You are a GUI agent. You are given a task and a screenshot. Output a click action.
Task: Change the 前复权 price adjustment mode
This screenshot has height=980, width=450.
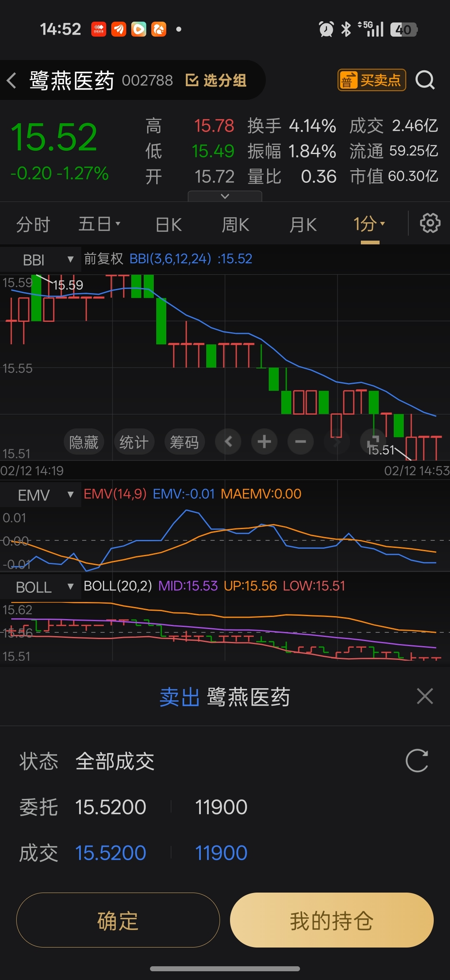click(x=104, y=259)
